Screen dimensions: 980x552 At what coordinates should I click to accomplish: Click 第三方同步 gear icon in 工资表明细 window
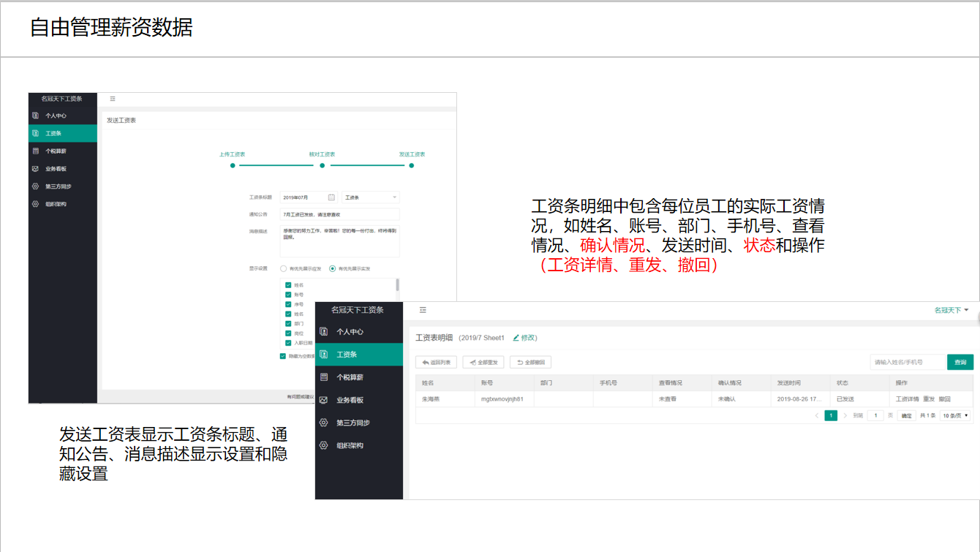[x=324, y=423]
